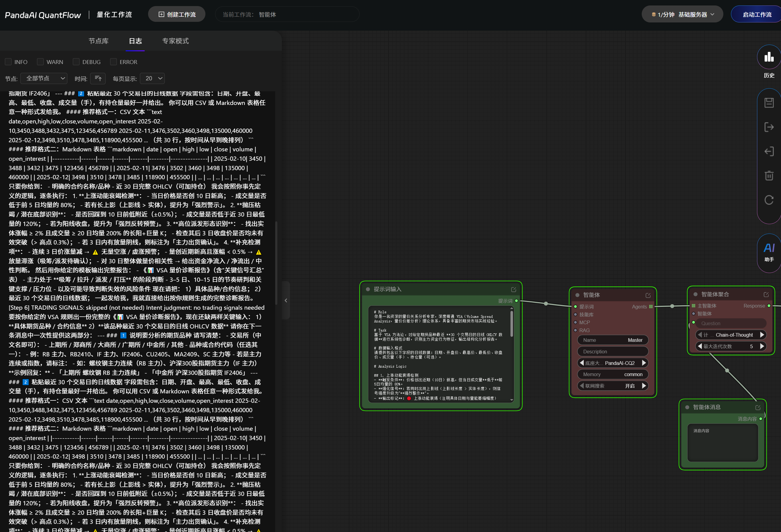Click left arrow of 底座大 PandaAI-CQ2 selector
Screen dimensions: 781x532
pos(582,363)
